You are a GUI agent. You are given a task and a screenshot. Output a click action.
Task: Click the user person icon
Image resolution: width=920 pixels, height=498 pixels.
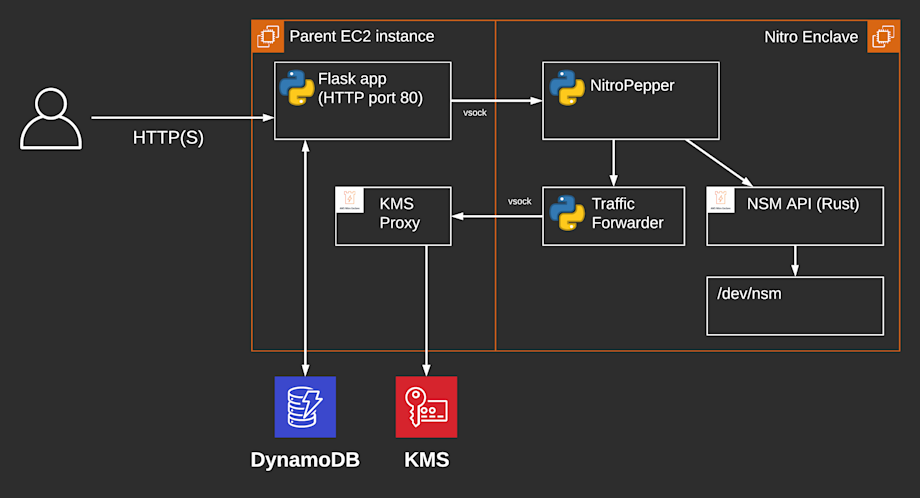51,118
